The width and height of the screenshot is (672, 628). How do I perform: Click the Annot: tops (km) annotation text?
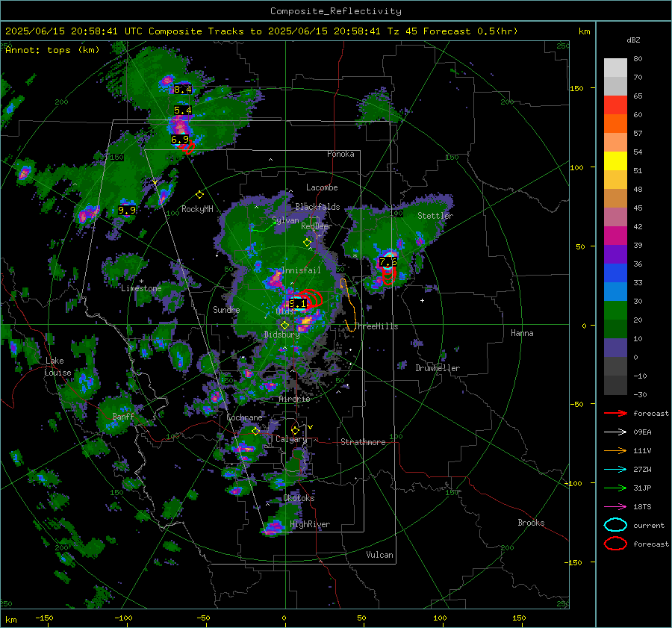[52, 50]
